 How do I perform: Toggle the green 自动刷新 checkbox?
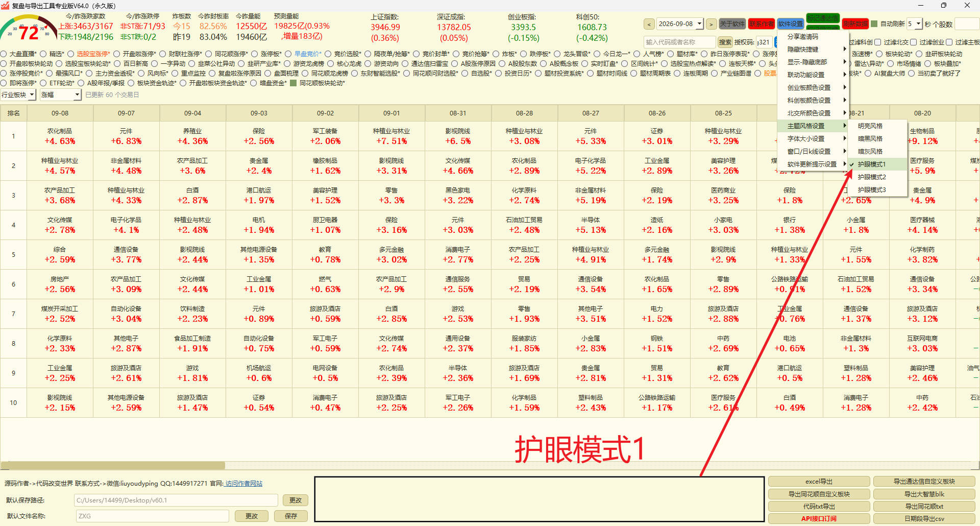(874, 23)
